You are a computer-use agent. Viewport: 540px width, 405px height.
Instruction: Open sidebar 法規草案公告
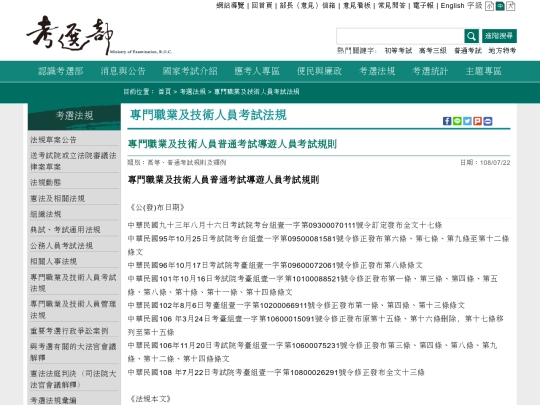[53, 140]
